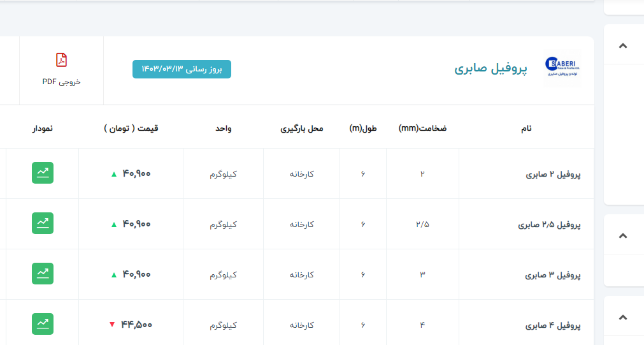Click red down arrow beside ۴۴,۵۰۰ price
Viewport: 644px width, 345px height.
(x=112, y=325)
